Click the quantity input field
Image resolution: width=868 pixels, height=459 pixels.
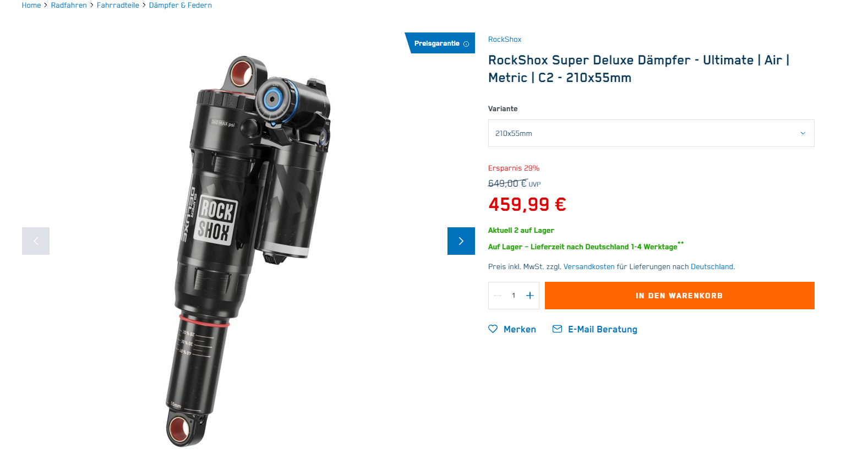point(514,296)
